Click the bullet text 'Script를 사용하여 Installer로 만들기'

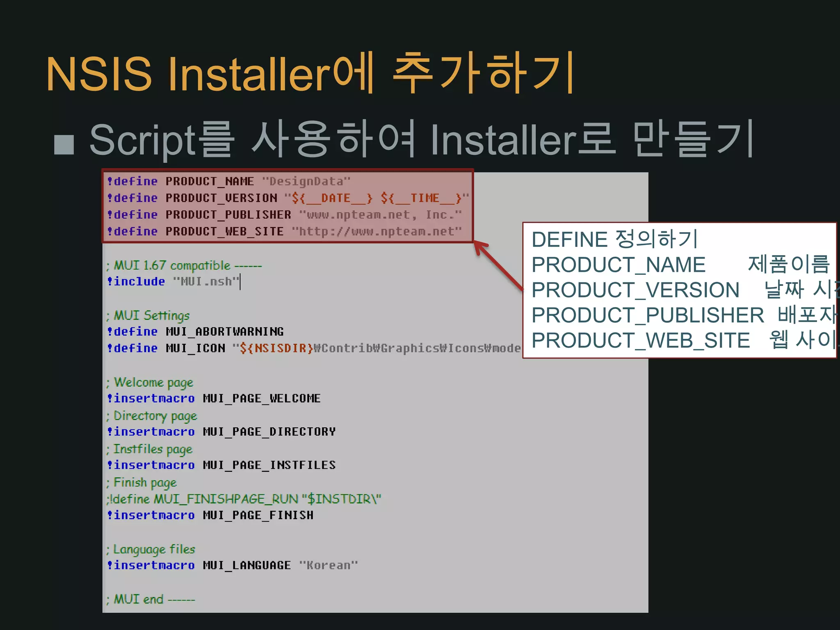(422, 140)
